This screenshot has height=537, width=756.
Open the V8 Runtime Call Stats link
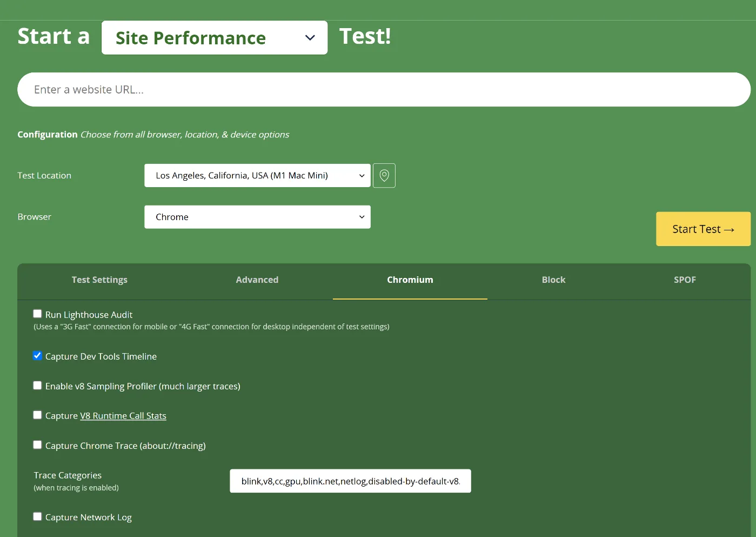pos(123,415)
